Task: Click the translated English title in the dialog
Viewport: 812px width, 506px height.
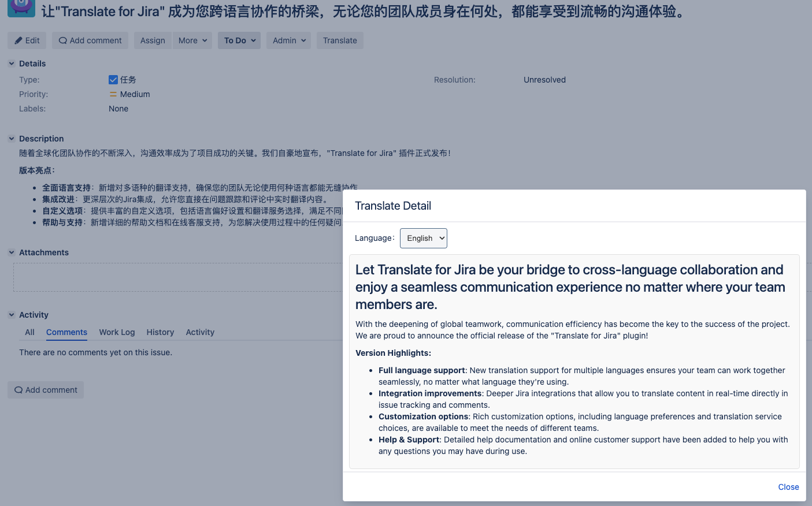Action: (570, 287)
